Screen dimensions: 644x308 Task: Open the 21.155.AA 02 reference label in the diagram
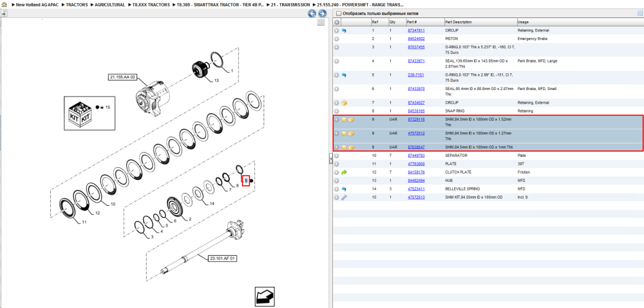click(x=122, y=77)
